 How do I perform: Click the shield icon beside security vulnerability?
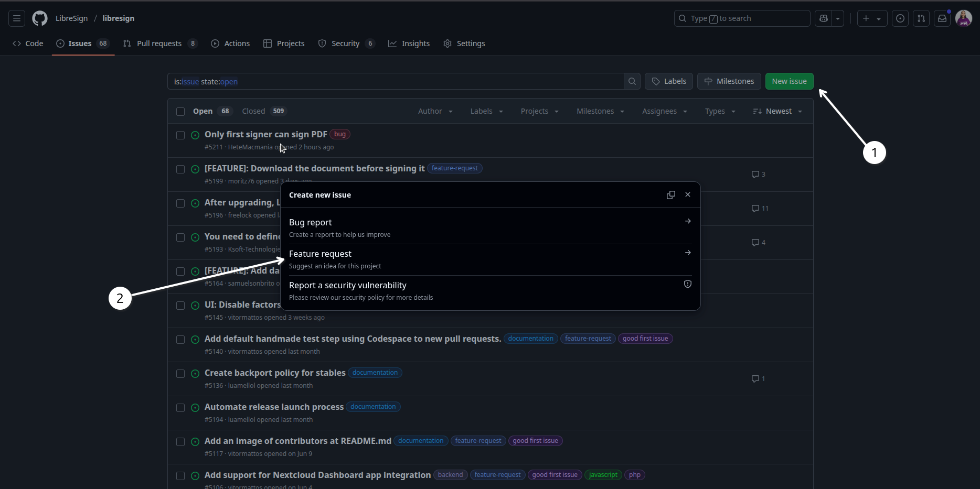[x=688, y=284]
